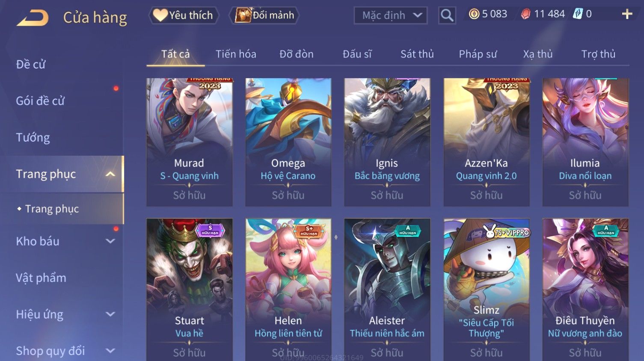Expand the Hiệu ứng sidebar section
Viewport: 644px width, 361px height.
tap(110, 314)
